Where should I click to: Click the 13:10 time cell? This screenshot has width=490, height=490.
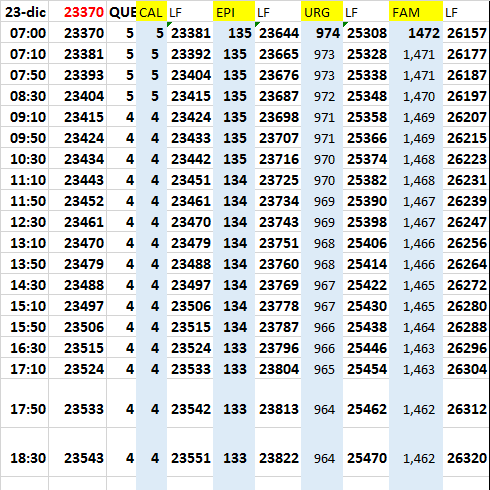coord(25,243)
